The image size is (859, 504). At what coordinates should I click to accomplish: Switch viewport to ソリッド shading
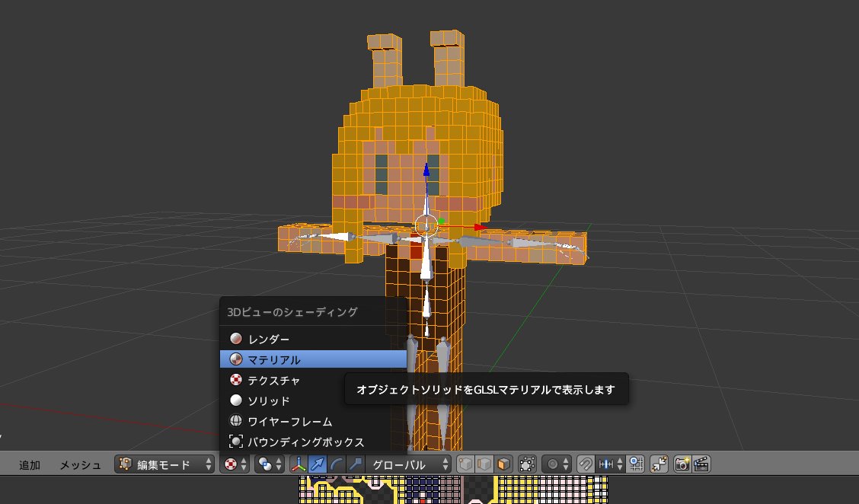[313, 400]
